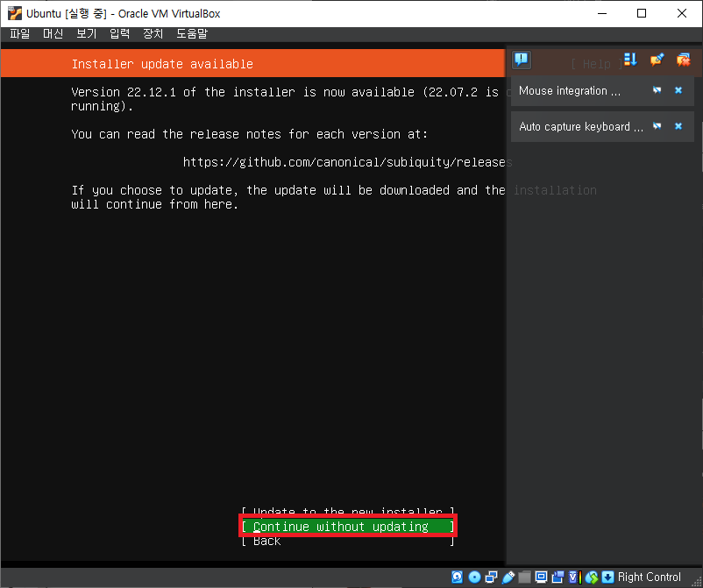Click the USB devices status icon
Screen dimensions: 703x588
click(x=508, y=577)
